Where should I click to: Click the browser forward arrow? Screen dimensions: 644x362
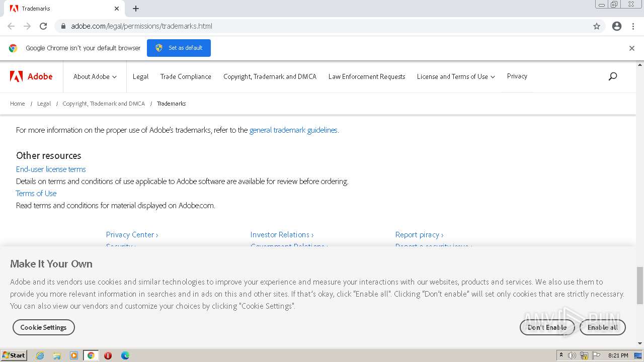27,26
